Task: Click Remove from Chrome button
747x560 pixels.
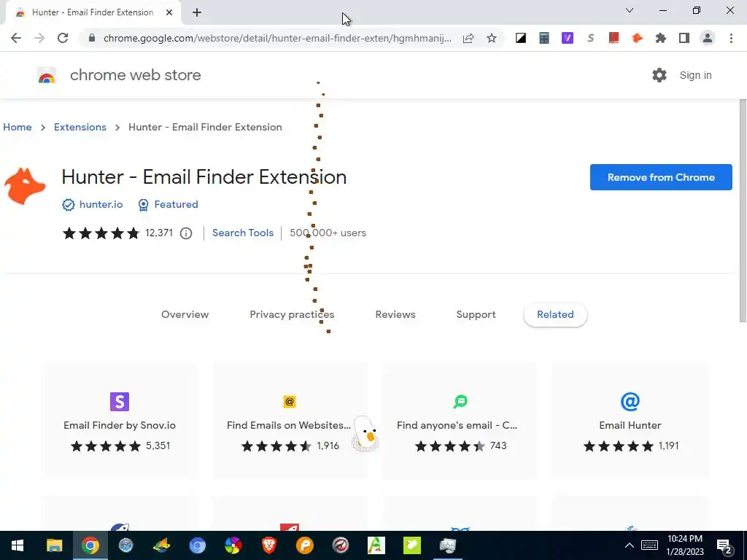Action: [x=661, y=177]
